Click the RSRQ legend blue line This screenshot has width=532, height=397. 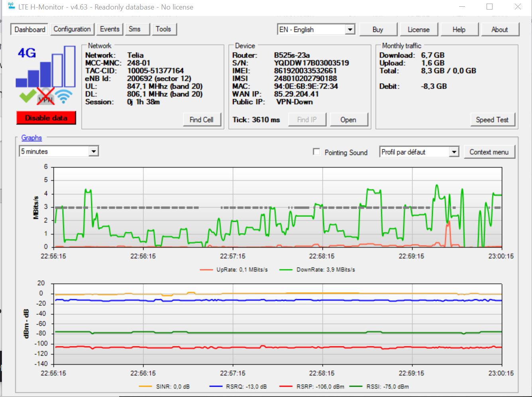click(216, 386)
